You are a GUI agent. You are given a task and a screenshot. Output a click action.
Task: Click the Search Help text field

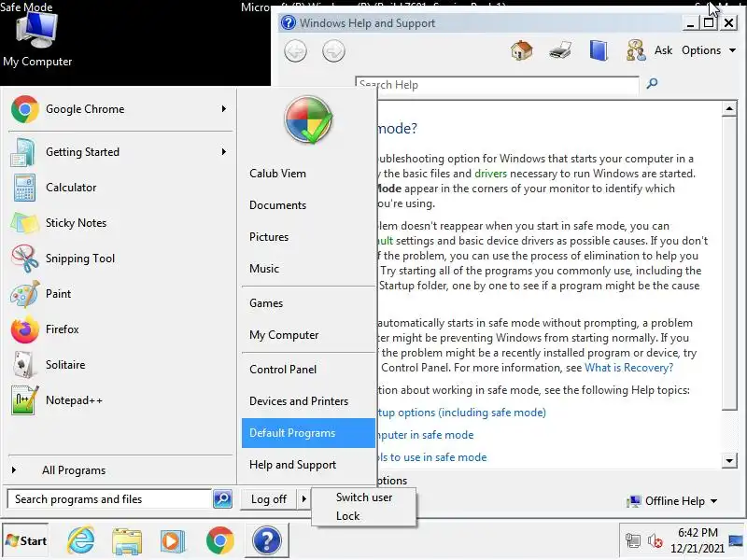tap(497, 85)
